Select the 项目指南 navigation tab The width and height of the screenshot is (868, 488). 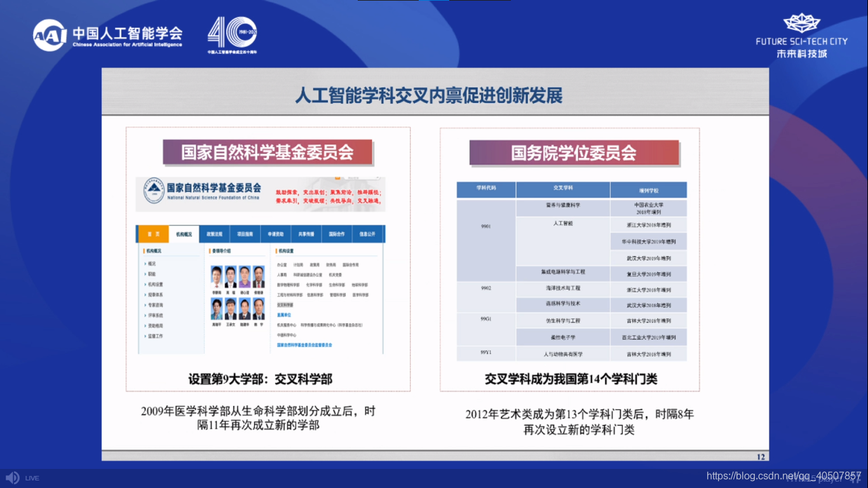245,234
